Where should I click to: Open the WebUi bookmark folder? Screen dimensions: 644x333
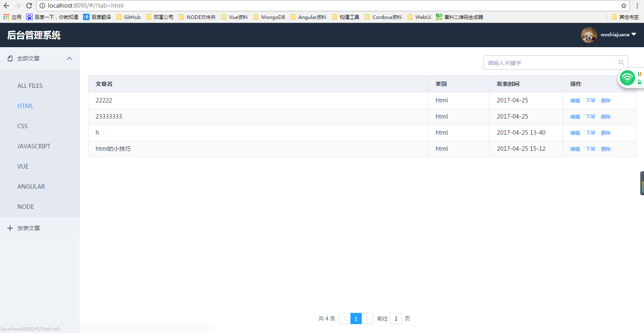419,17
